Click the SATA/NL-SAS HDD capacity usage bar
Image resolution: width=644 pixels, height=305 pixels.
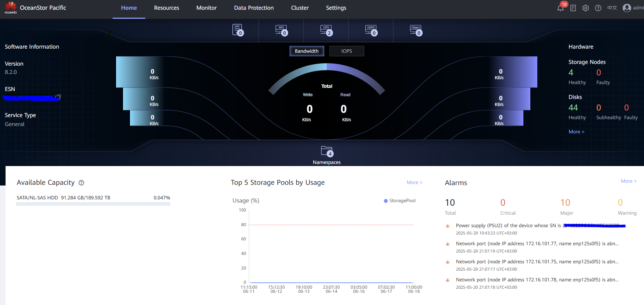[x=93, y=204]
